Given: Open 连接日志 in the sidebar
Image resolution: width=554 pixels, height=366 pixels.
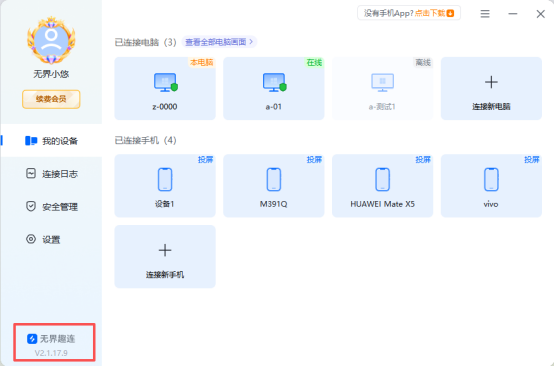Looking at the screenshot, I should 51,173.
